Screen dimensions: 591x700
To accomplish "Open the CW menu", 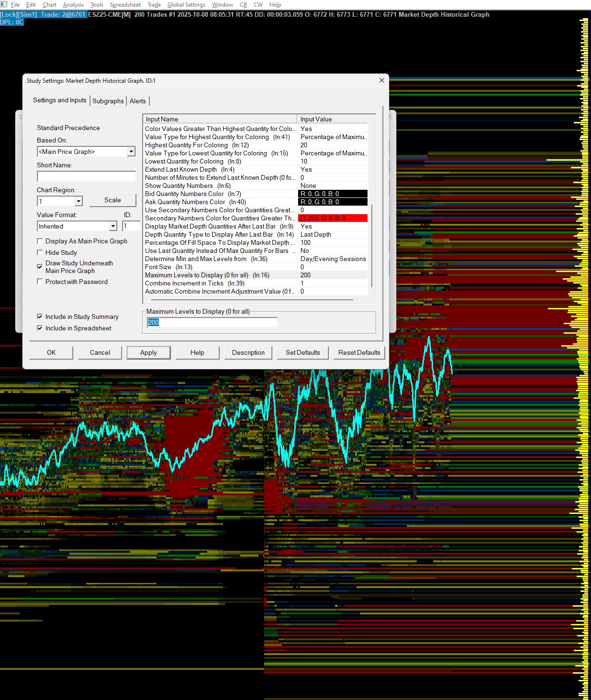I will [258, 5].
